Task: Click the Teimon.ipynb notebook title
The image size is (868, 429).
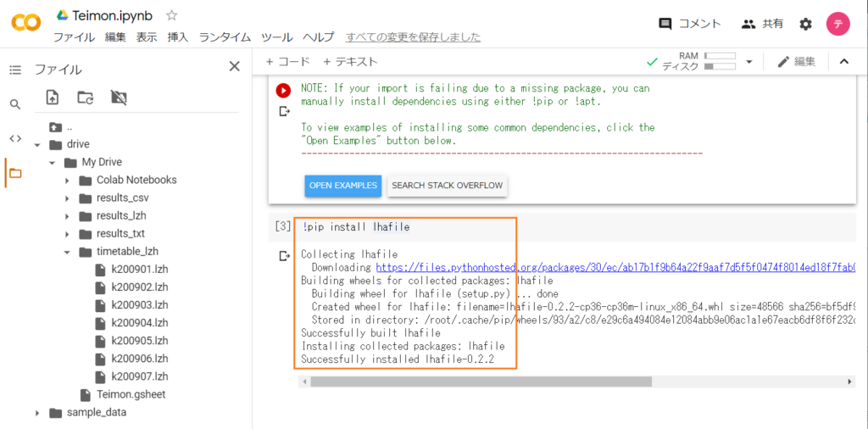Action: pos(113,15)
